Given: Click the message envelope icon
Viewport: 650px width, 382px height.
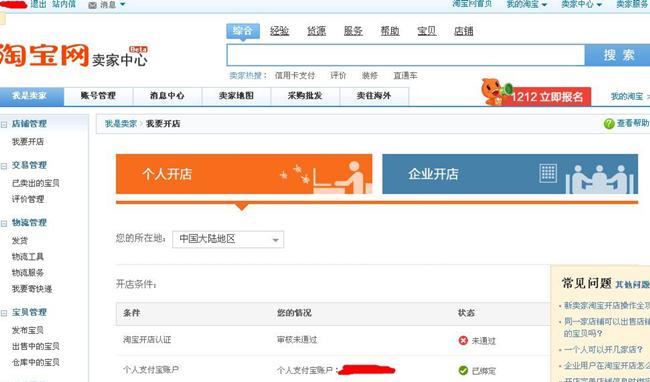Looking at the screenshot, I should [x=93, y=5].
